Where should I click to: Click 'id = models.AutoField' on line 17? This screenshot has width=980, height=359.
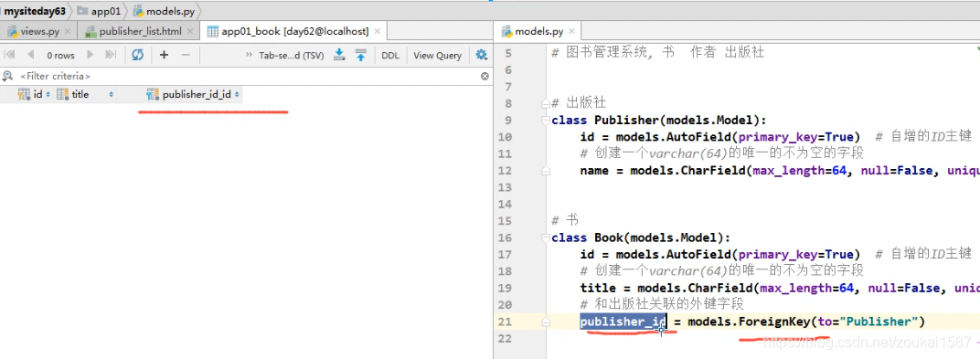click(x=655, y=254)
